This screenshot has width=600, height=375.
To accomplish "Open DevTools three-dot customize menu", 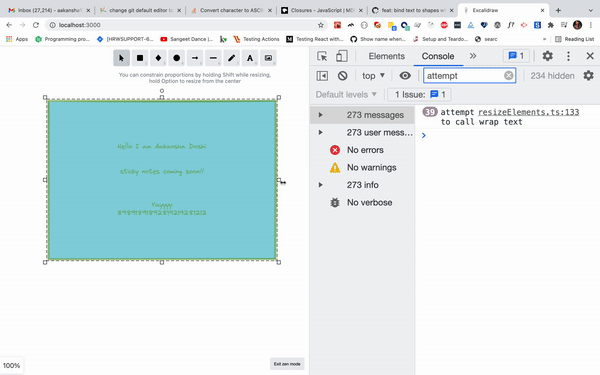I will [x=568, y=56].
